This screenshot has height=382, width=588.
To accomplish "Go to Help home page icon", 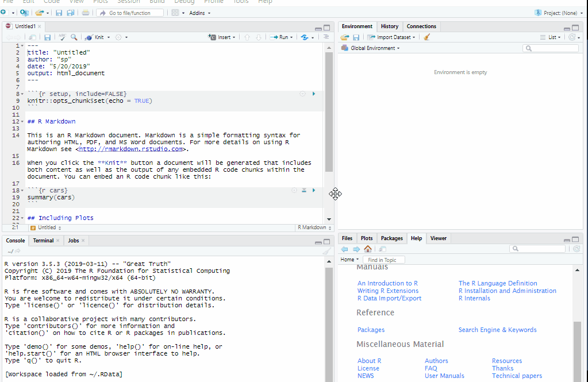I will 368,249.
